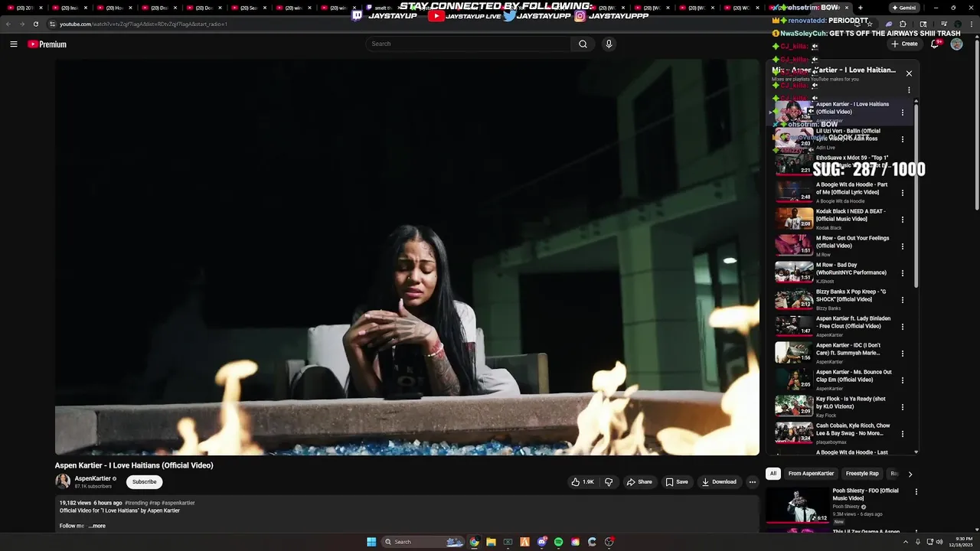Click the taskbar volume icon
The height and width of the screenshot is (551, 980).
[x=940, y=542]
